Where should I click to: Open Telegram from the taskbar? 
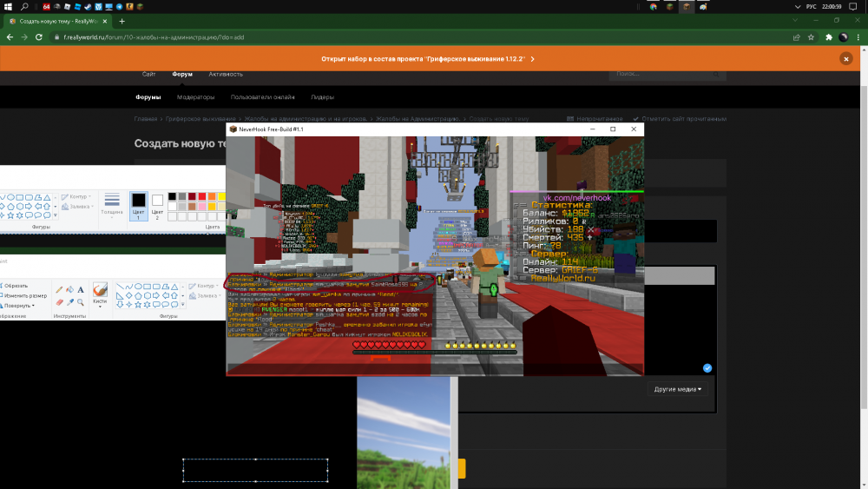119,7
